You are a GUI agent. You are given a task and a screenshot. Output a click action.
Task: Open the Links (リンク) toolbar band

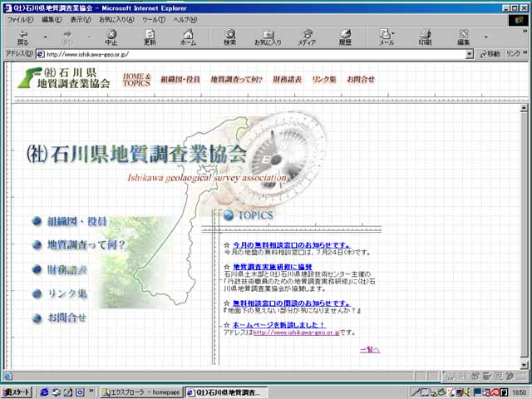point(513,53)
